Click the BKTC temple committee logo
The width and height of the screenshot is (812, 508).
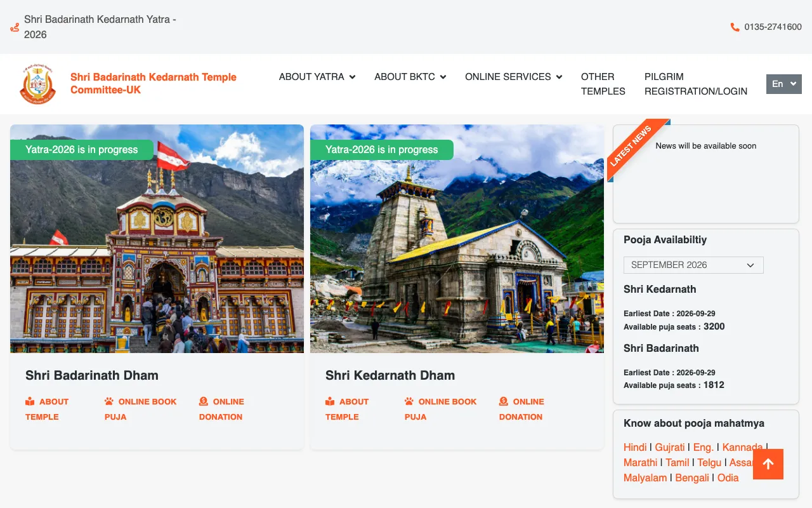click(x=38, y=84)
